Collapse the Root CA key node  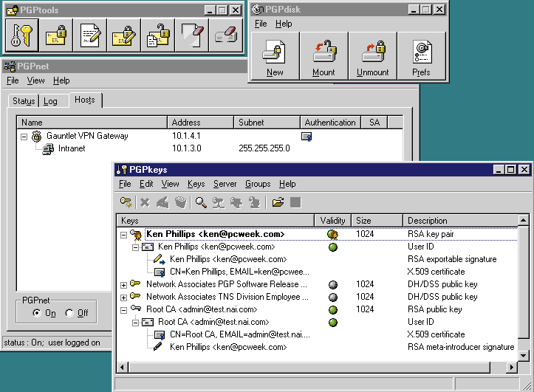123,310
